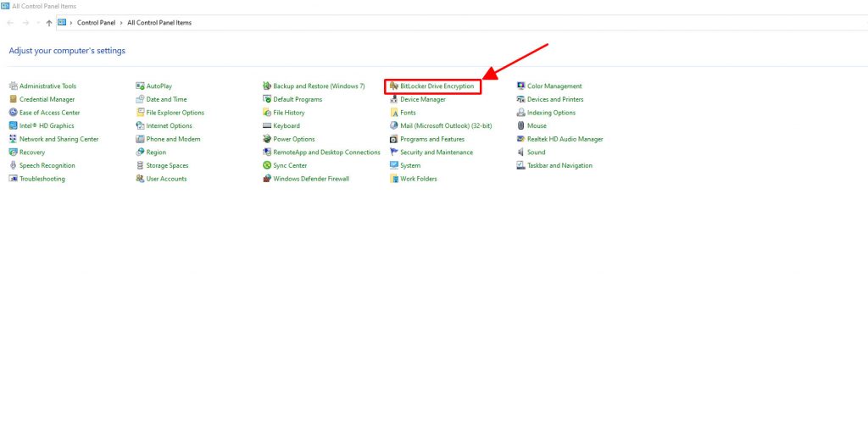Click the Intel HD Graphics icon
Image resolution: width=868 pixels, height=438 pixels.
[13, 125]
